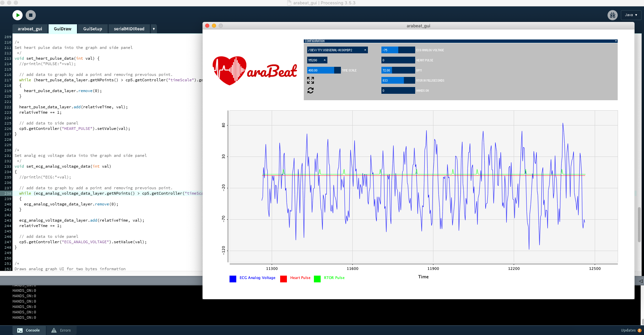The image size is (644, 335).
Task: Click the 11600 time axis tick label
Action: click(352, 269)
